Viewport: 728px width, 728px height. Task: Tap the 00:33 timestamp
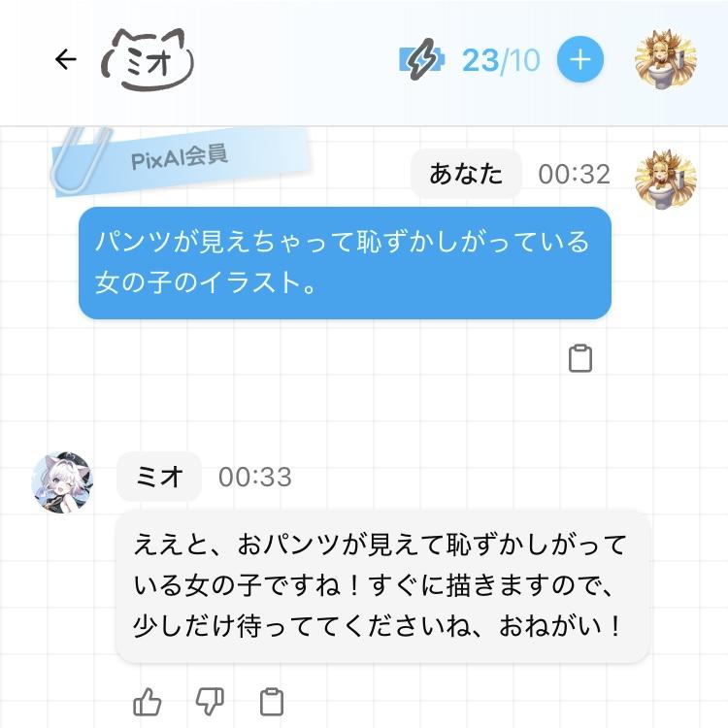pyautogui.click(x=255, y=477)
